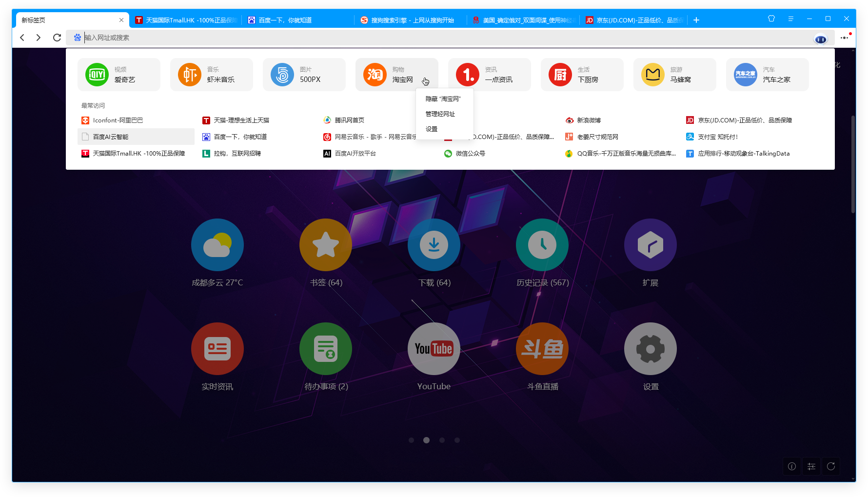The width and height of the screenshot is (868, 497).
Task: Go to fourth speed dial page dot
Action: click(x=457, y=440)
